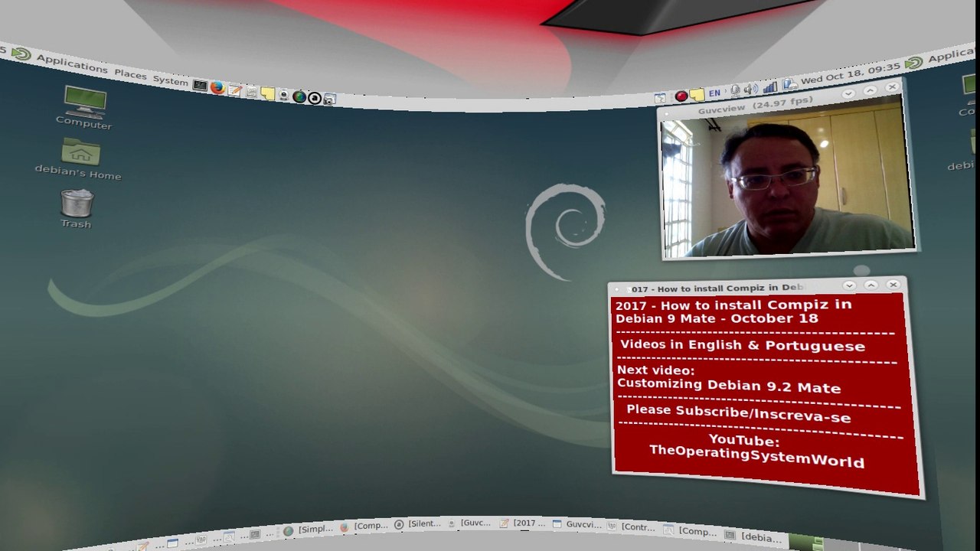Switch keyboard layout via EN indicator
Image resolution: width=980 pixels, height=551 pixels.
(x=714, y=93)
